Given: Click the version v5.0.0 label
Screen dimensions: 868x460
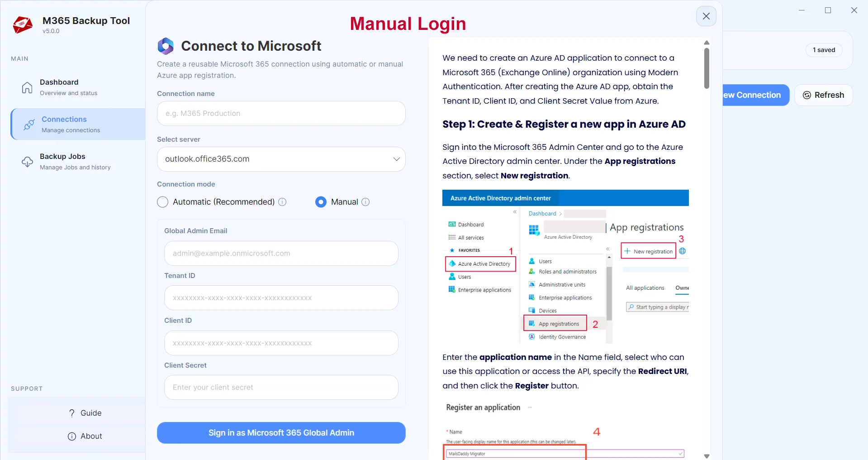Looking at the screenshot, I should pyautogui.click(x=51, y=31).
